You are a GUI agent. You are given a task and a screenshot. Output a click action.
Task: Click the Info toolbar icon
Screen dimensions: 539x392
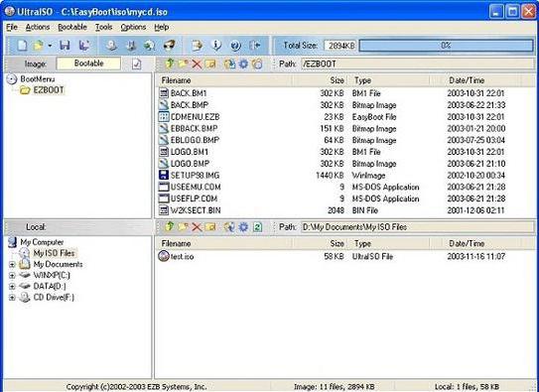(216, 46)
